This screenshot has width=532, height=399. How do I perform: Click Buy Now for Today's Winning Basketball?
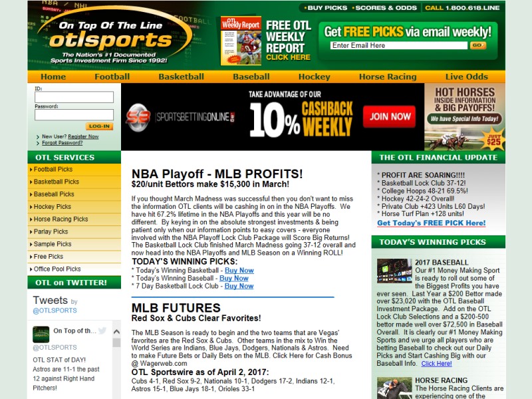click(239, 271)
